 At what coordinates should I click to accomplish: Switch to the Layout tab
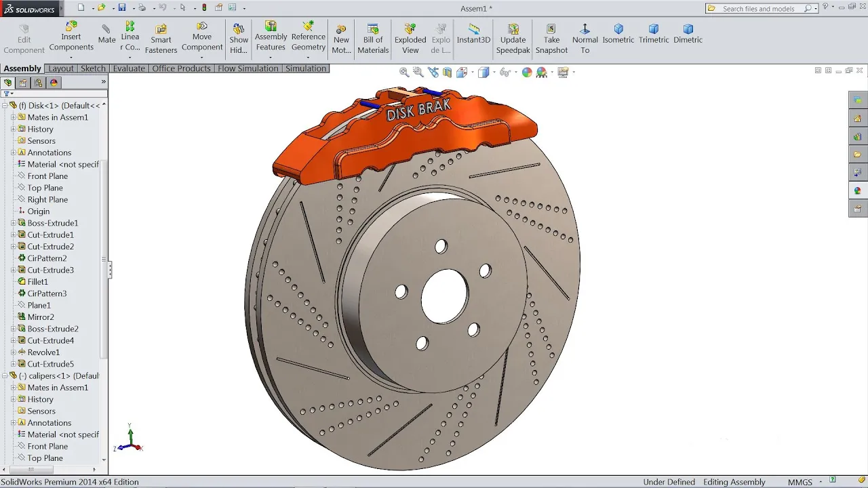coord(60,68)
